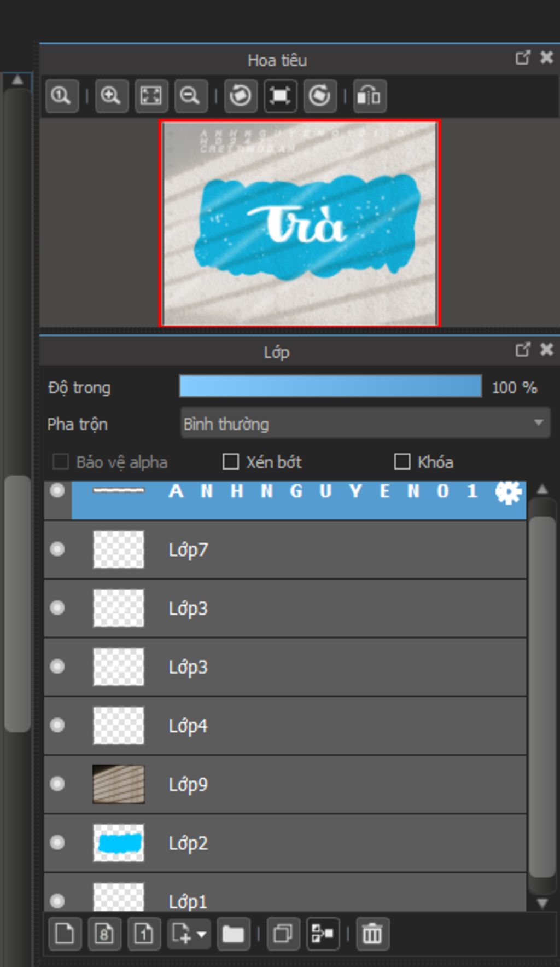The height and width of the screenshot is (967, 560).
Task: Reset zoom to 100% icon
Action: (x=61, y=96)
